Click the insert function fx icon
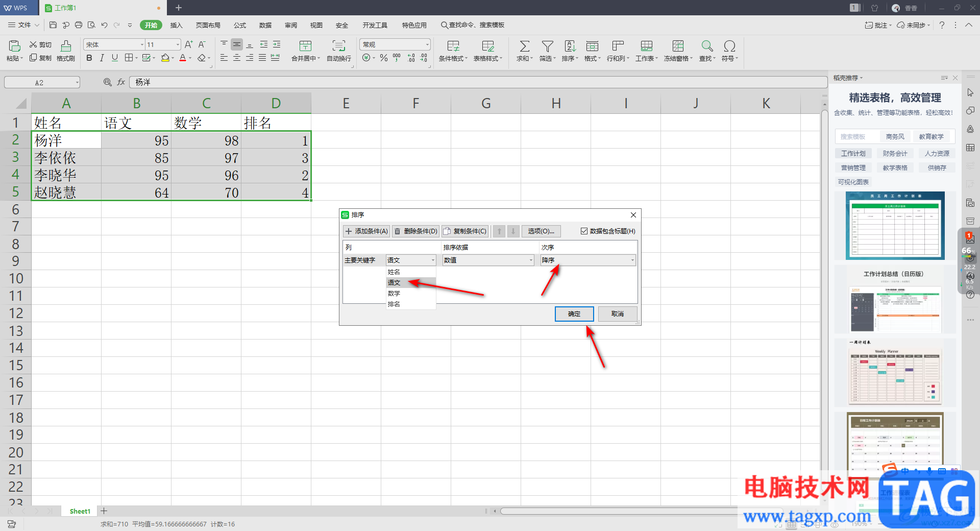The height and width of the screenshot is (531, 980). (121, 82)
